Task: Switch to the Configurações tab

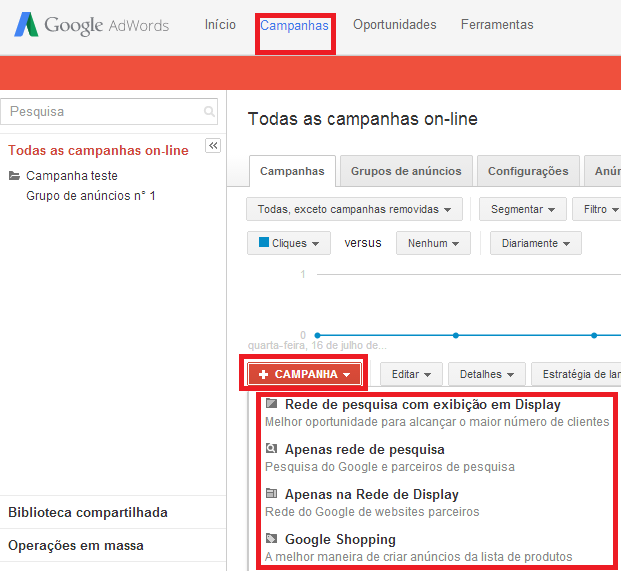Action: click(x=528, y=171)
